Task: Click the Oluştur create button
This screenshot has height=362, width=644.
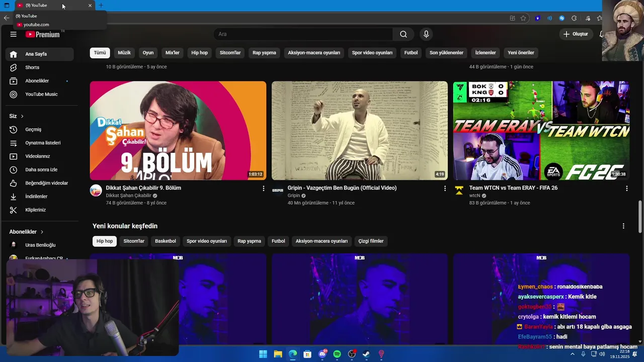Action: 576,34
